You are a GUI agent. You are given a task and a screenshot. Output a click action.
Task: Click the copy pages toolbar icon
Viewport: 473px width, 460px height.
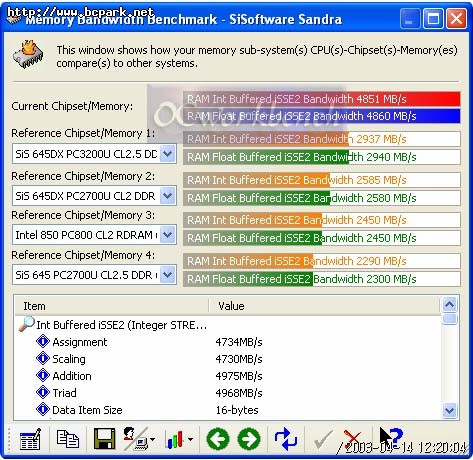point(68,439)
